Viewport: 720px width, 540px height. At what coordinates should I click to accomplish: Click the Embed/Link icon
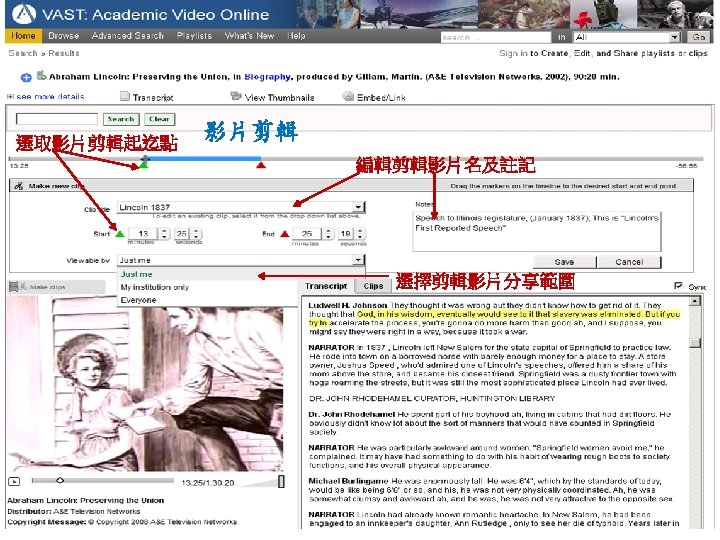click(x=349, y=96)
